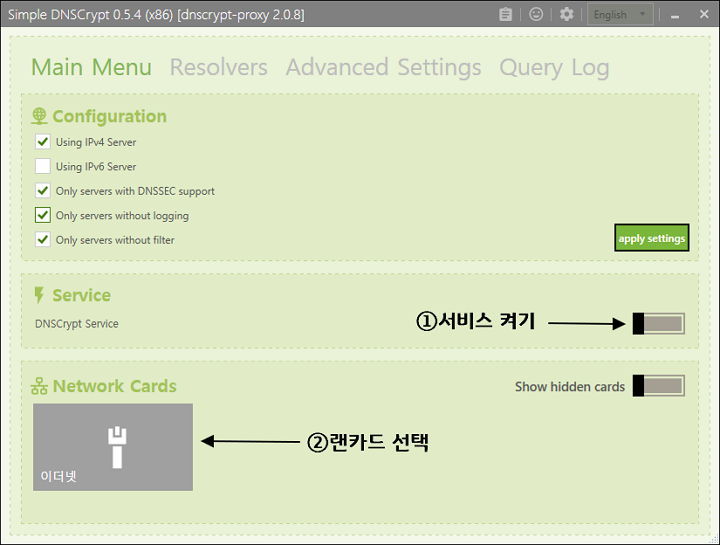Turn on the DNSCrypt Service switch
Screen dimensions: 720x545
click(658, 324)
